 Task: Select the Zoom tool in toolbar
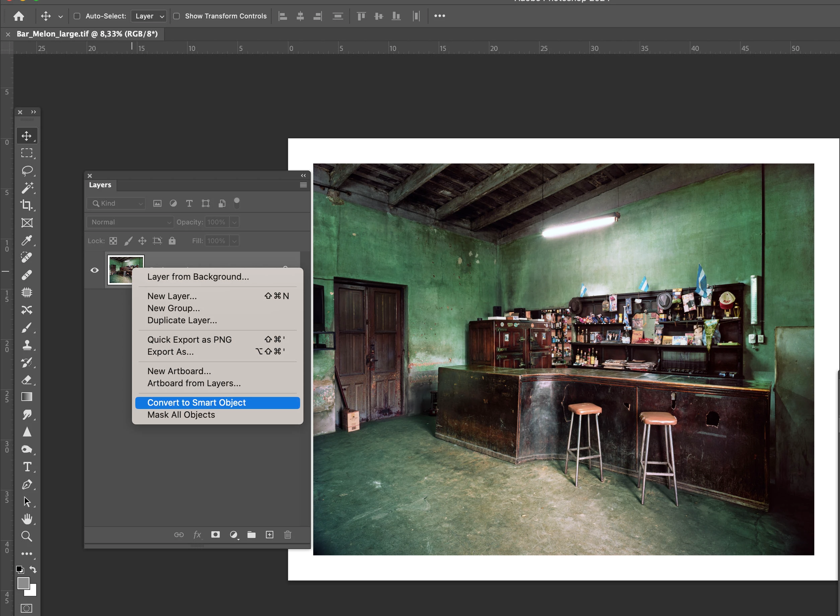click(26, 536)
